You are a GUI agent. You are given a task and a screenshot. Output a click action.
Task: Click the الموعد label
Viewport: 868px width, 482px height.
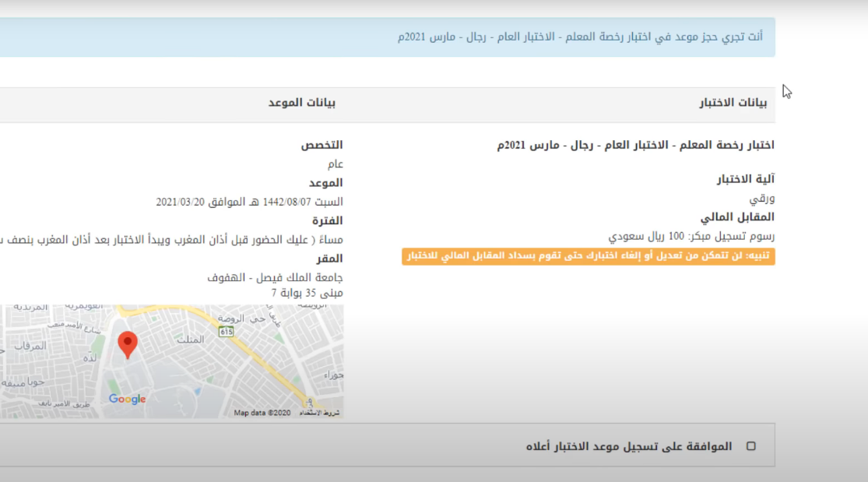pyautogui.click(x=325, y=183)
